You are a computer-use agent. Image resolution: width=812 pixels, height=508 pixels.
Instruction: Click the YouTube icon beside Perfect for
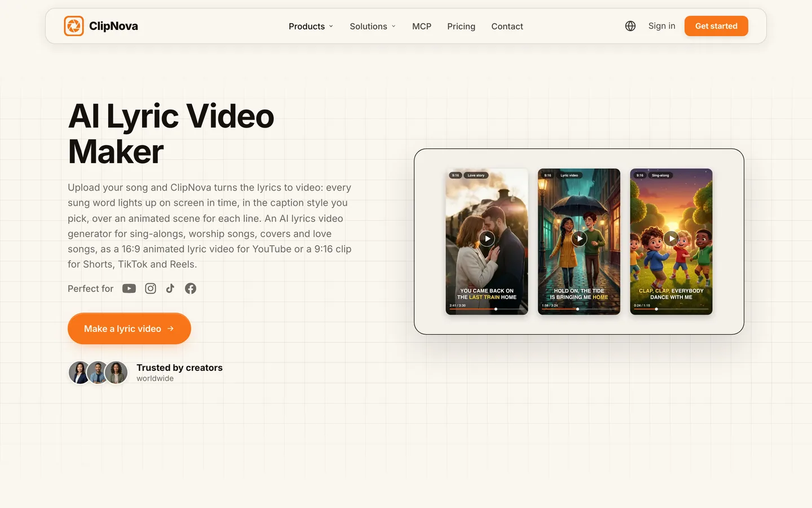pos(129,288)
